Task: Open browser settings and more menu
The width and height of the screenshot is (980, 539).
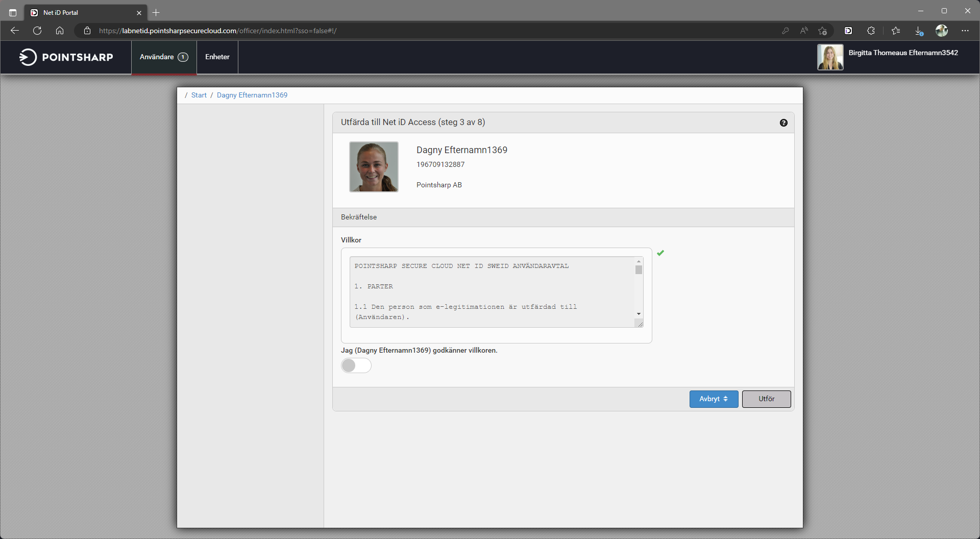Action: [x=965, y=31]
